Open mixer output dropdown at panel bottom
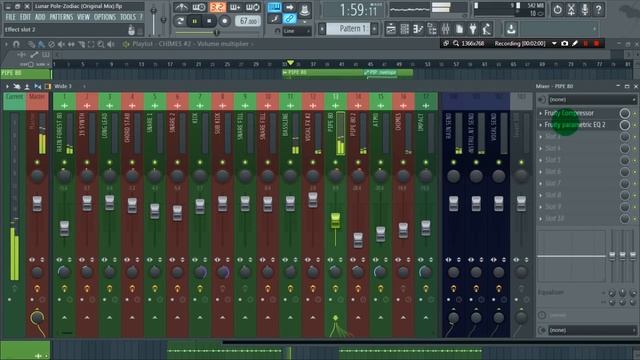640x360 pixels. pyautogui.click(x=592, y=330)
